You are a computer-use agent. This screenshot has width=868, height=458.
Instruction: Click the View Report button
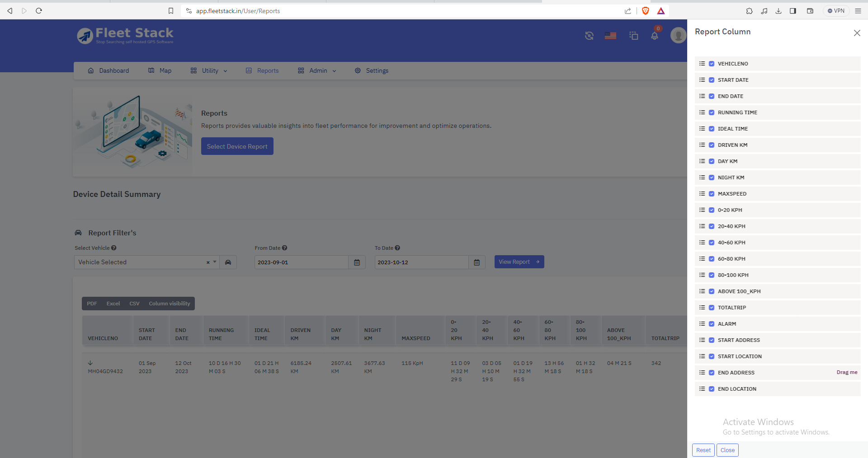pos(519,262)
